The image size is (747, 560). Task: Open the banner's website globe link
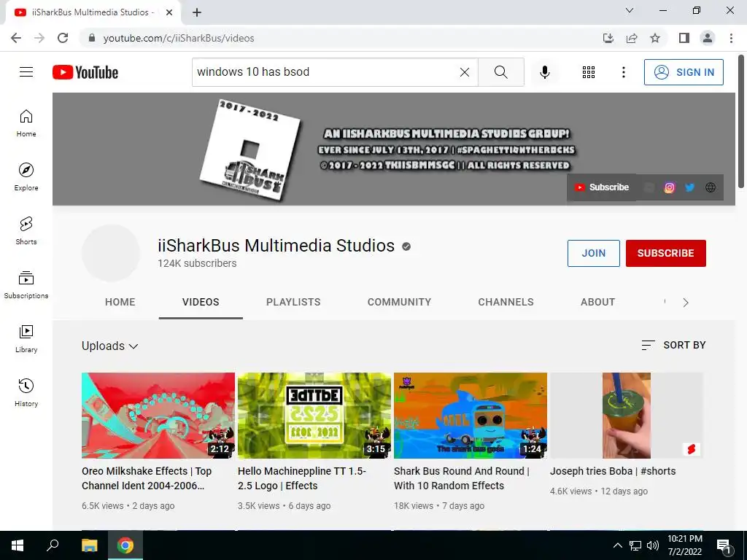711,187
